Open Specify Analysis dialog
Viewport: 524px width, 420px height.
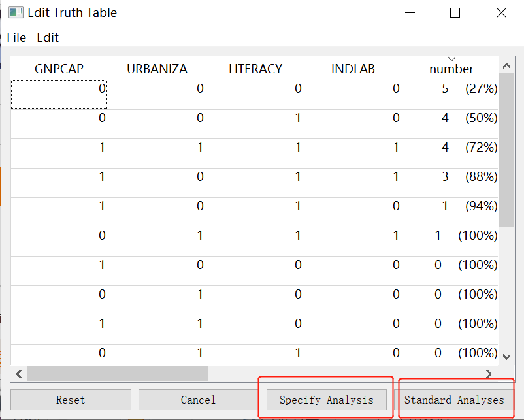pyautogui.click(x=326, y=400)
